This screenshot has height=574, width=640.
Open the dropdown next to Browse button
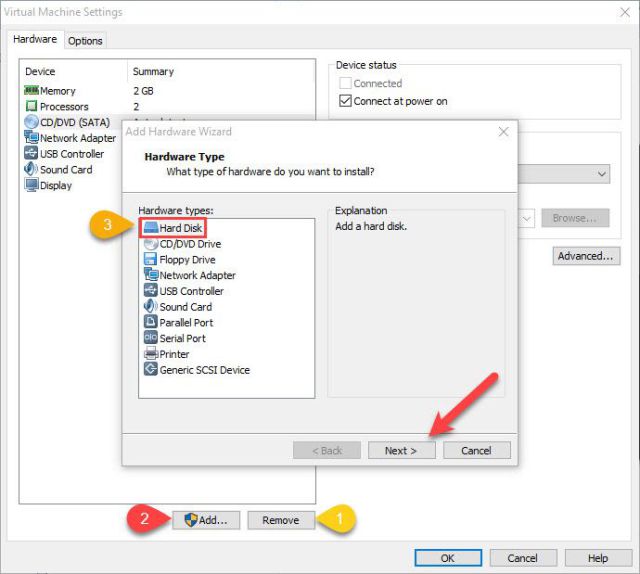click(x=527, y=218)
